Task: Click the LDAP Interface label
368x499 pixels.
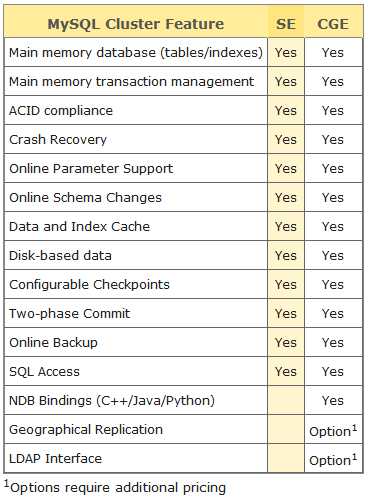Action: click(x=55, y=459)
